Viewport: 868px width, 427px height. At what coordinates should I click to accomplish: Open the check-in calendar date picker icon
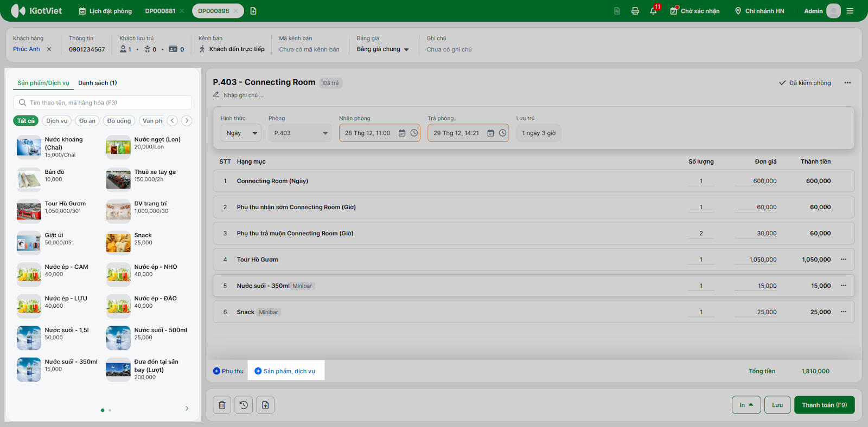(x=402, y=133)
